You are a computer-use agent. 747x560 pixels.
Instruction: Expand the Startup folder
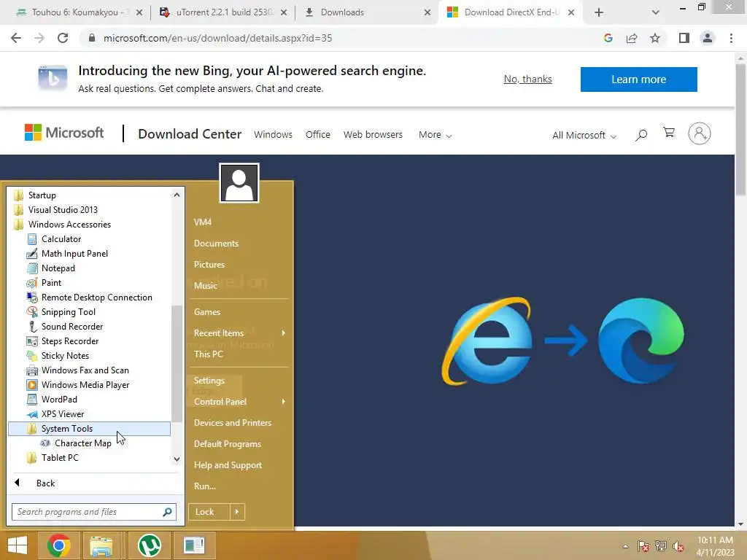(42, 195)
